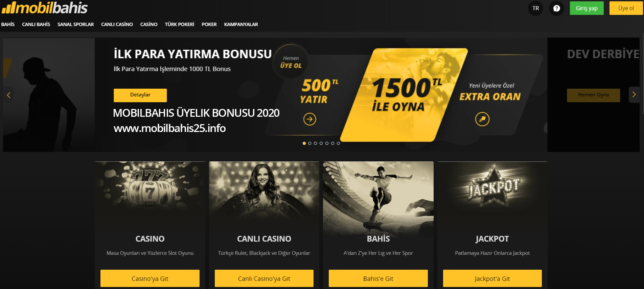The width and height of the screenshot is (644, 289).
Task: Click the Detaylar button on banner
Action: point(140,95)
